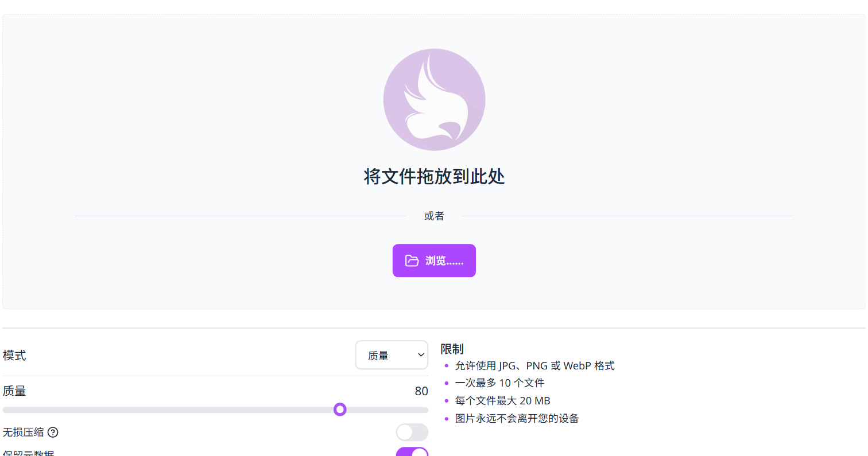Click the 图片永远不会离开您的设备 line
This screenshot has height=456, width=868.
click(517, 419)
